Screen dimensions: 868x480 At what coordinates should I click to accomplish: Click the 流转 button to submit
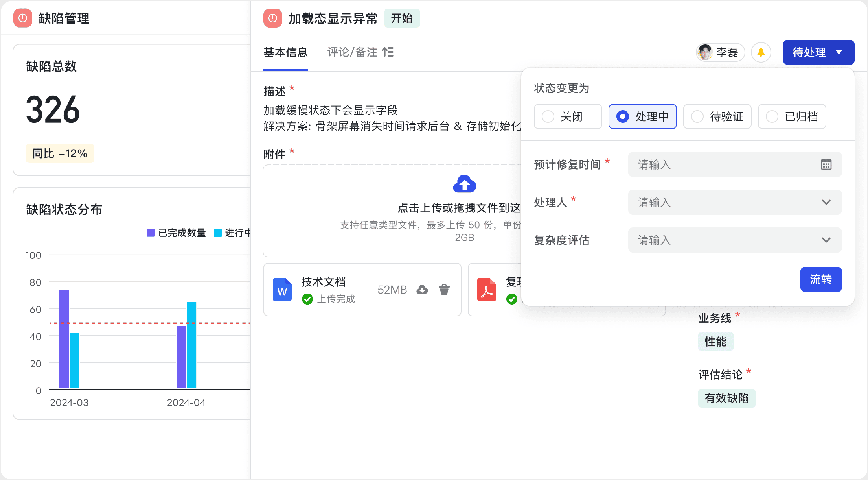821,279
